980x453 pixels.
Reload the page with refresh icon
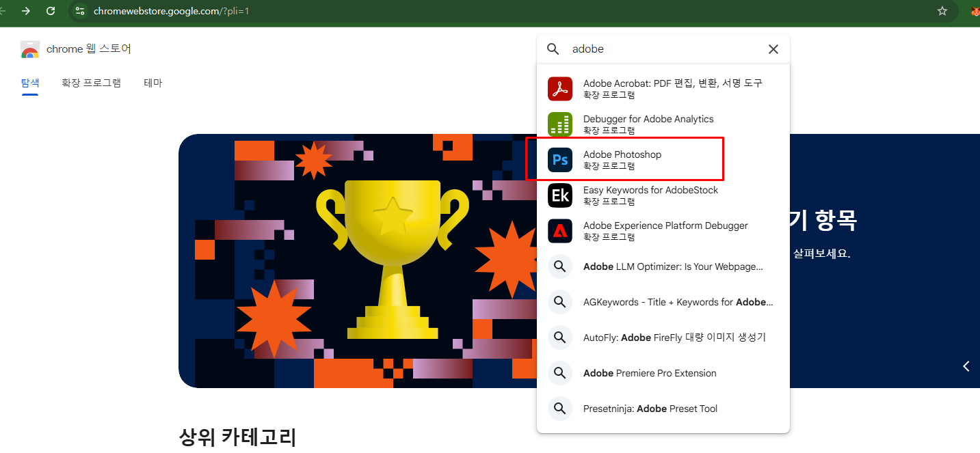[51, 11]
